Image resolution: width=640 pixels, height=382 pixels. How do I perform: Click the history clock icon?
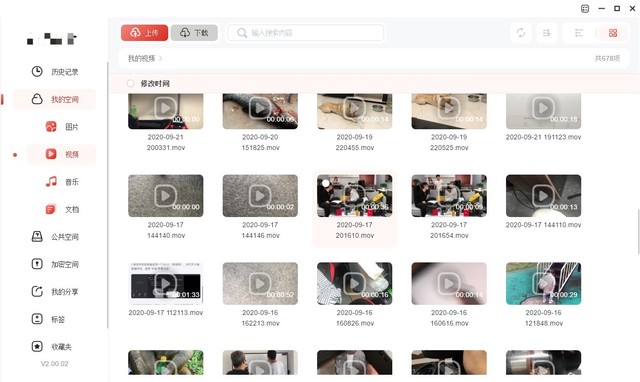tap(37, 71)
